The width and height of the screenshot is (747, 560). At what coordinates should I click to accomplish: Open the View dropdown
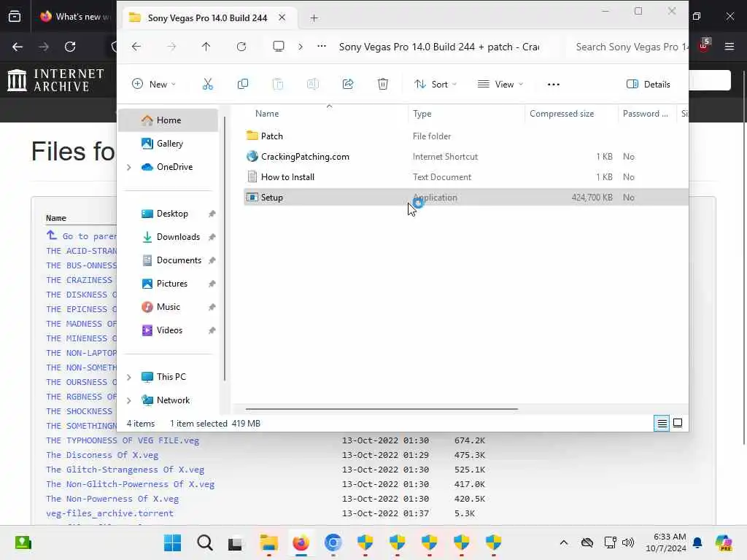500,85
